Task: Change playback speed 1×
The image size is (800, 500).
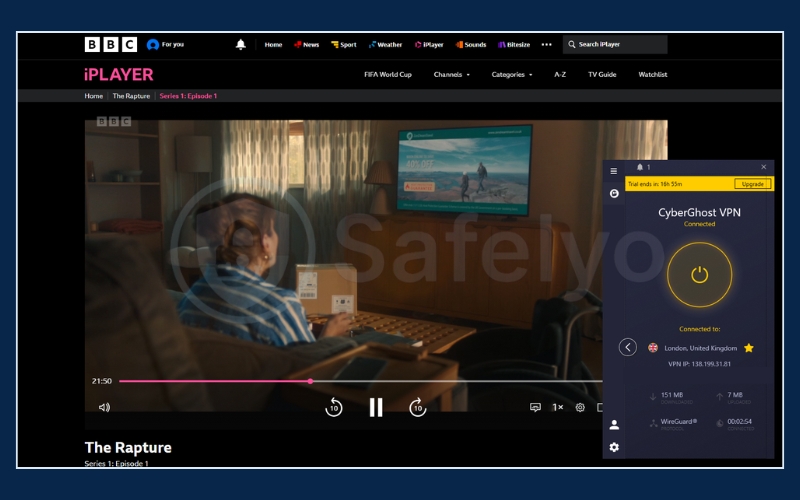Action: point(558,407)
